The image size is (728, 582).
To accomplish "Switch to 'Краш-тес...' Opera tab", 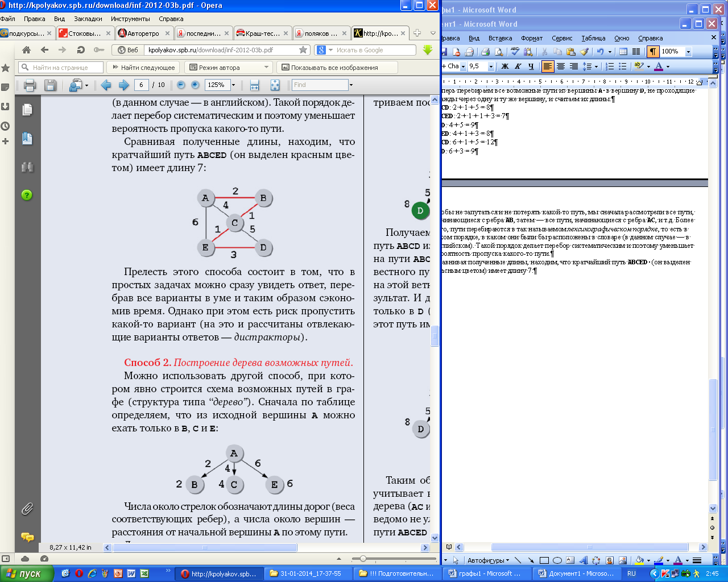I will point(262,34).
